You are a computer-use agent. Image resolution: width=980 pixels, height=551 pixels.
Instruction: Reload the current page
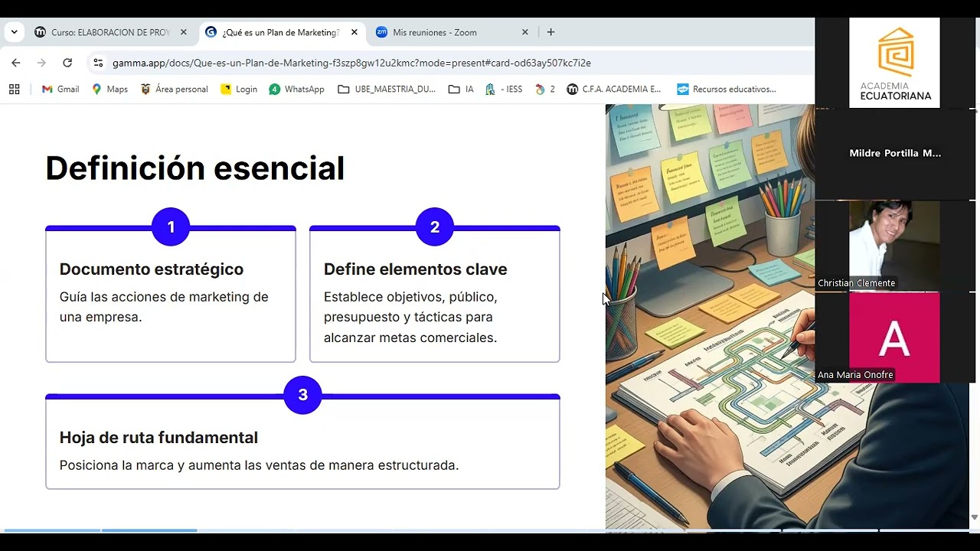[x=67, y=63]
